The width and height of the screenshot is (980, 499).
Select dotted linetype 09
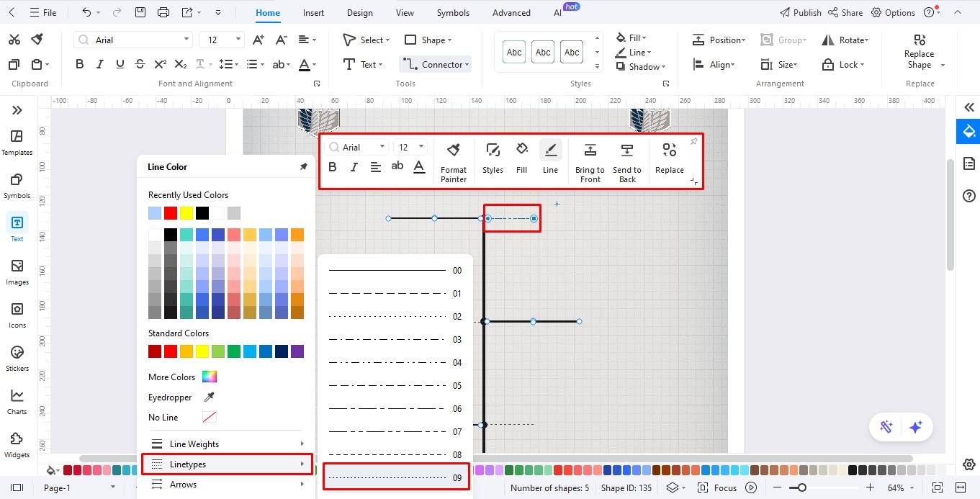click(396, 477)
